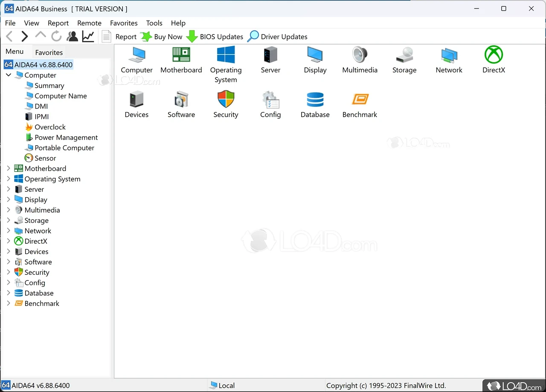Expand the Storage tree node
The height and width of the screenshot is (392, 546).
tap(9, 220)
